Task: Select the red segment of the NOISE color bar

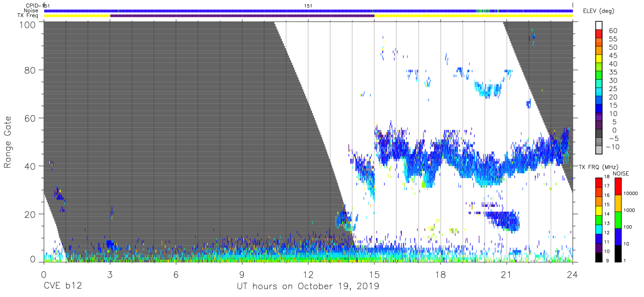Action: (x=618, y=186)
